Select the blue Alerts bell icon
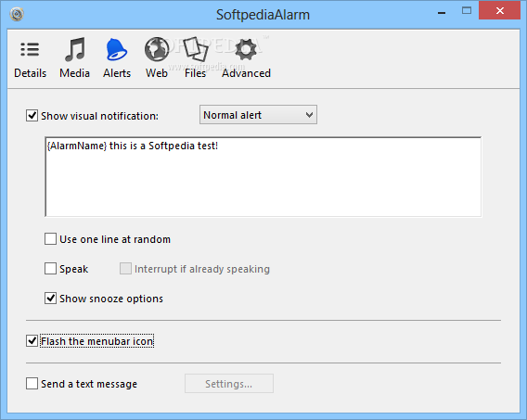527x420 pixels. click(116, 49)
